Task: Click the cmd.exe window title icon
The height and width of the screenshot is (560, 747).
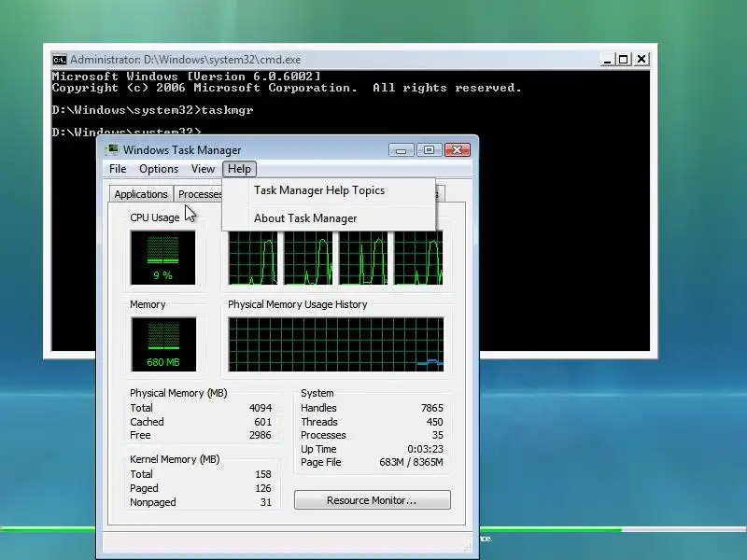Action: [x=60, y=60]
